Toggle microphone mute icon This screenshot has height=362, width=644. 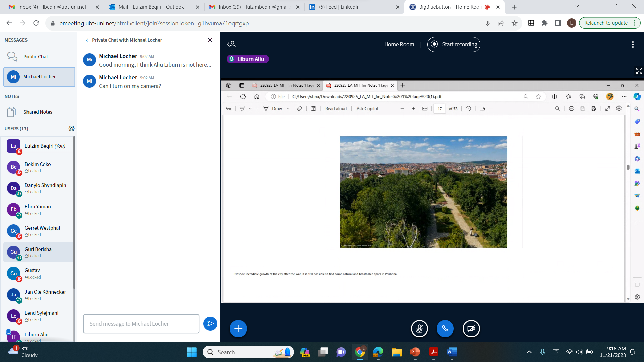[x=419, y=328]
